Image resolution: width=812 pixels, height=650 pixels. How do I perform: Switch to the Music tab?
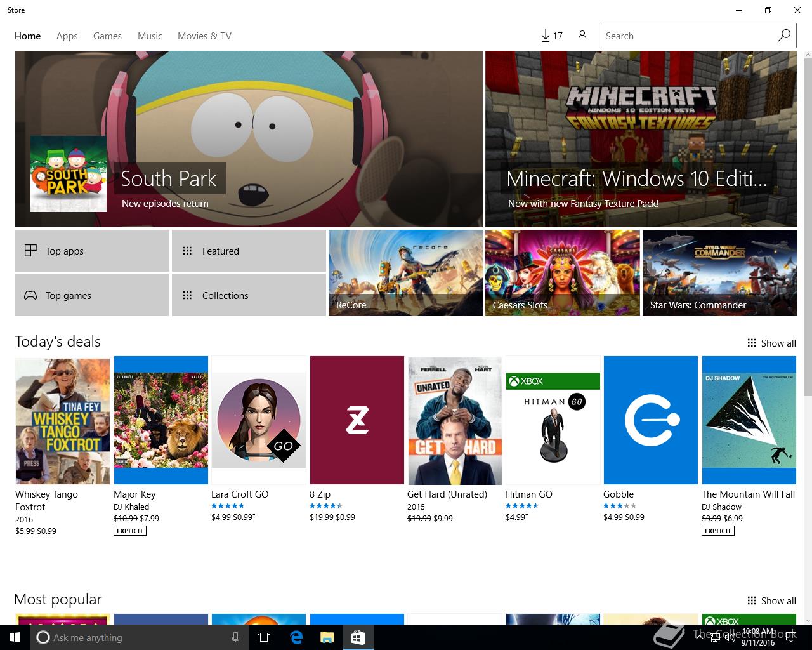tap(150, 36)
